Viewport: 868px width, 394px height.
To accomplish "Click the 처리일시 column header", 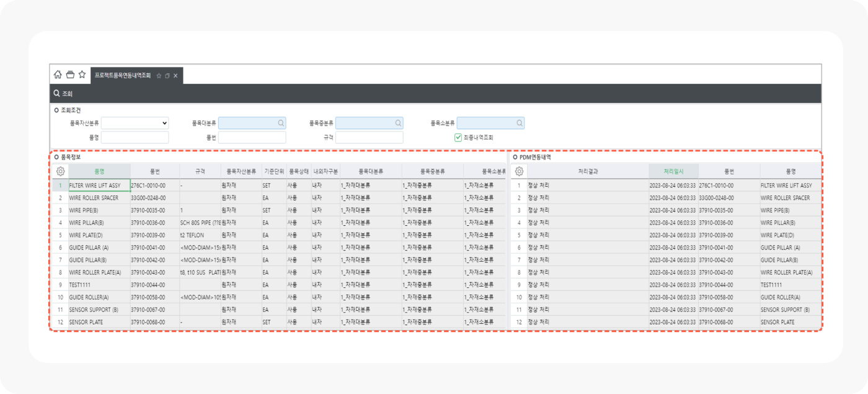I will point(673,171).
